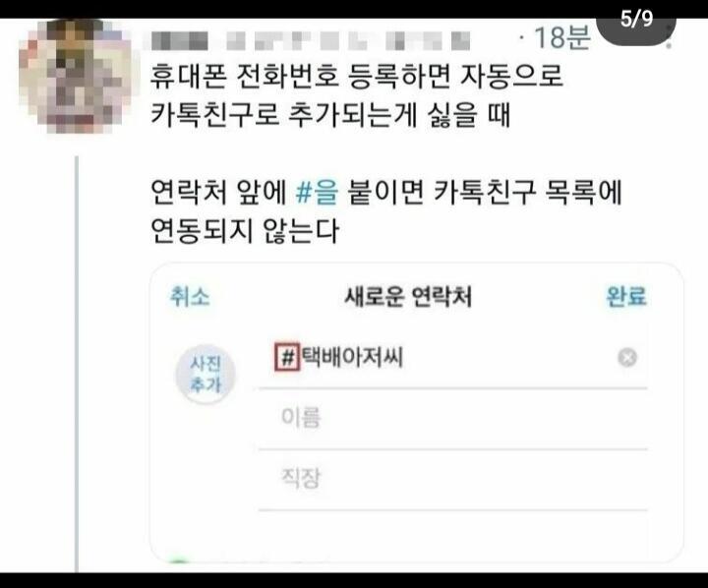The image size is (708, 588).
Task: Confirm the contact with 완료
Action: coord(626,297)
